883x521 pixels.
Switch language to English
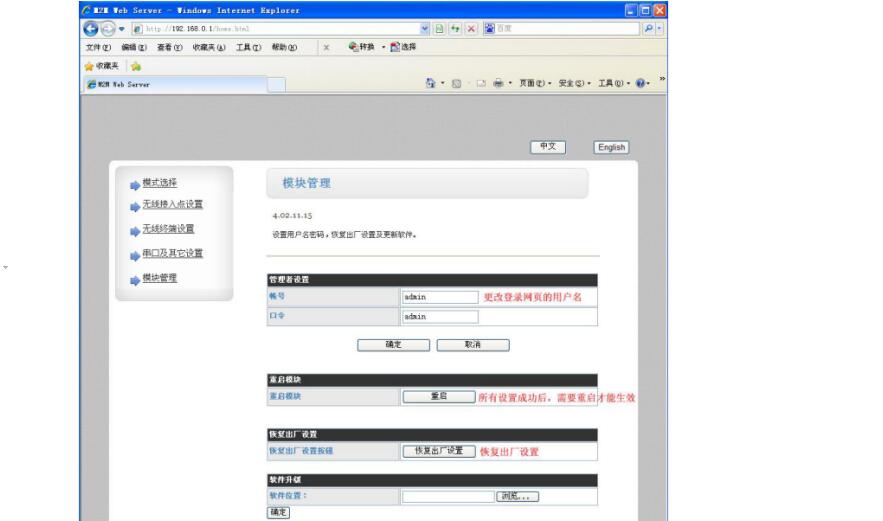[x=610, y=147]
